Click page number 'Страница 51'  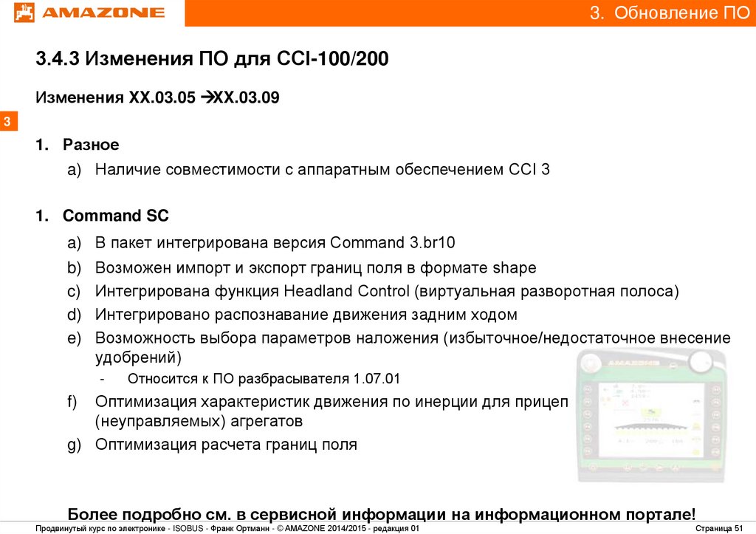[719, 529]
